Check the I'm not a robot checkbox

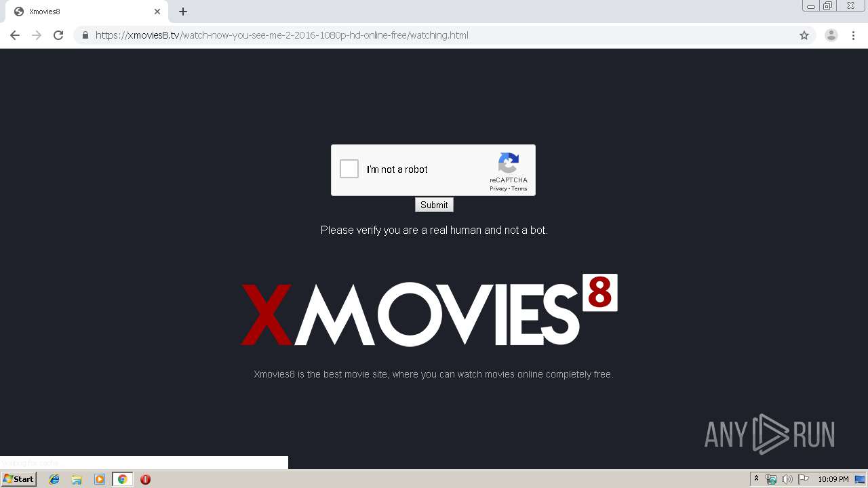[349, 169]
